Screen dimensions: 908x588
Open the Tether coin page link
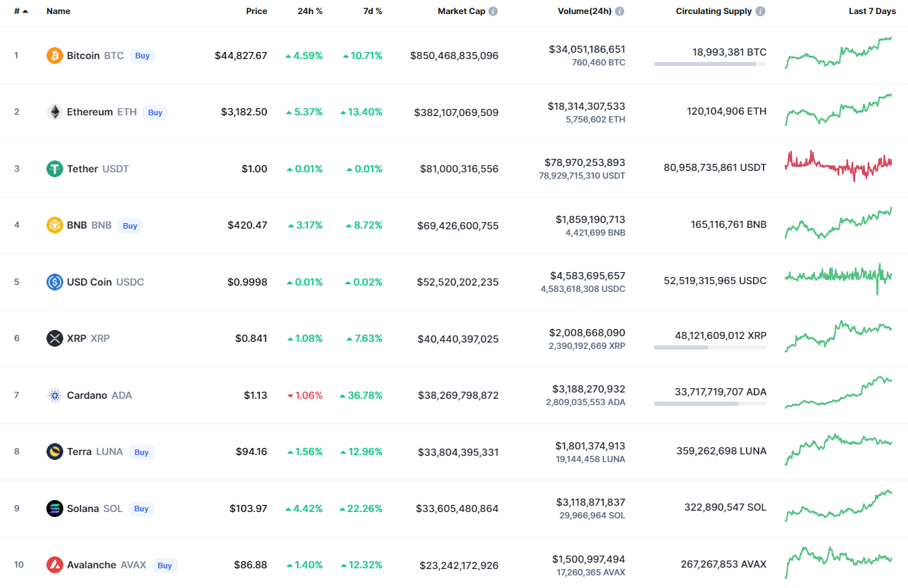coord(82,169)
